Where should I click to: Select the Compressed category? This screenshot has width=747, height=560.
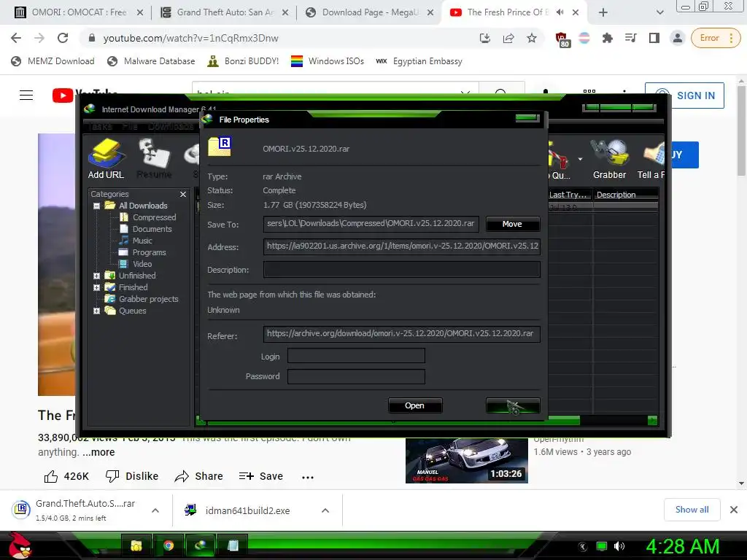click(154, 217)
